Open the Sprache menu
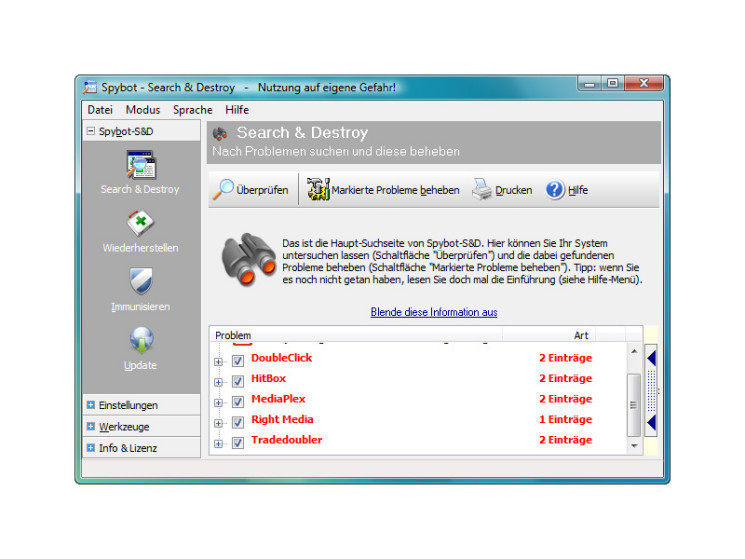745x559 pixels. (x=192, y=110)
